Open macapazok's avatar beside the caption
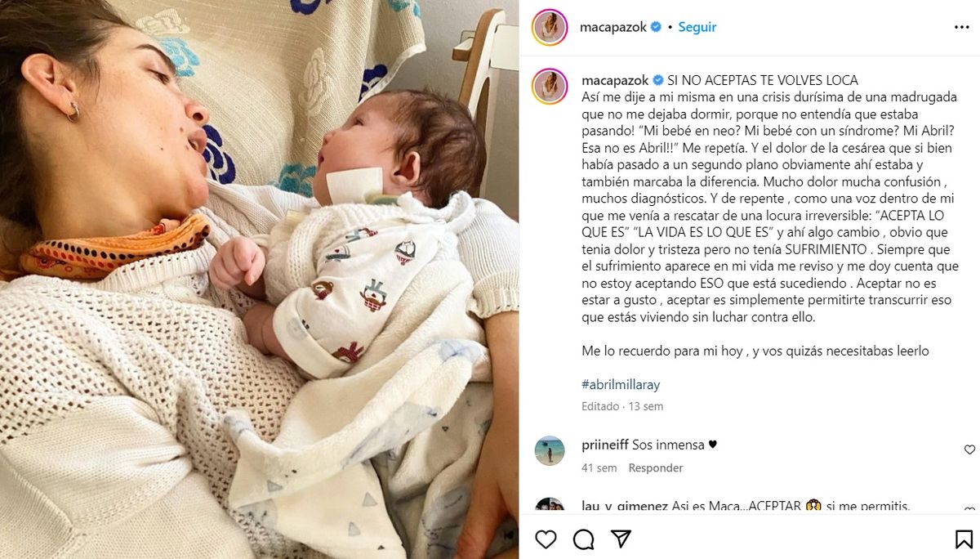980x559 pixels. pyautogui.click(x=550, y=87)
